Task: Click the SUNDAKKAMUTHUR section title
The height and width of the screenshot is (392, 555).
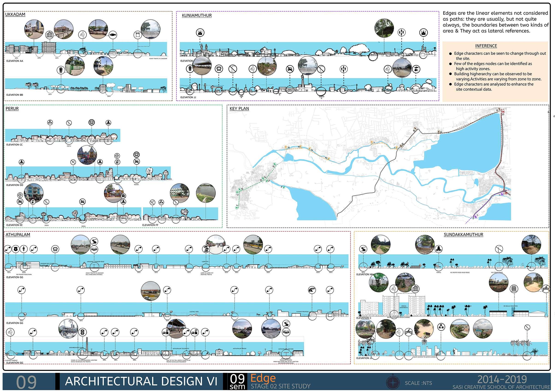Action: [463, 235]
